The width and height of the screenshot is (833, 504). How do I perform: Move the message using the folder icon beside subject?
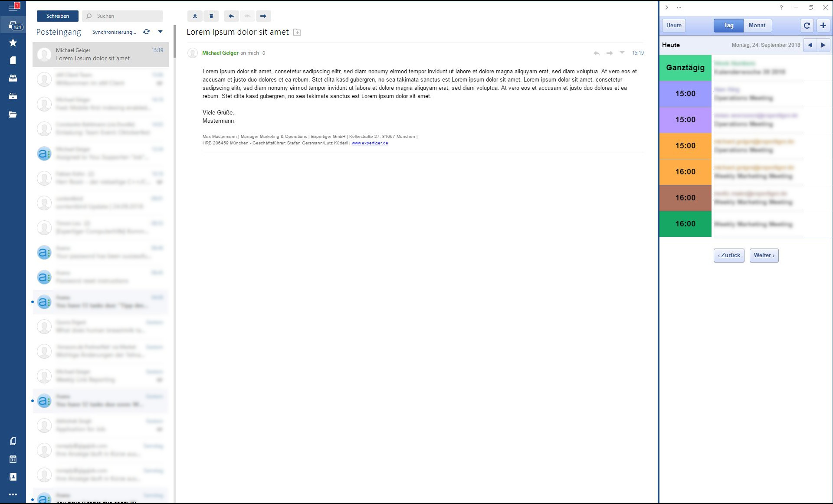[x=297, y=32]
